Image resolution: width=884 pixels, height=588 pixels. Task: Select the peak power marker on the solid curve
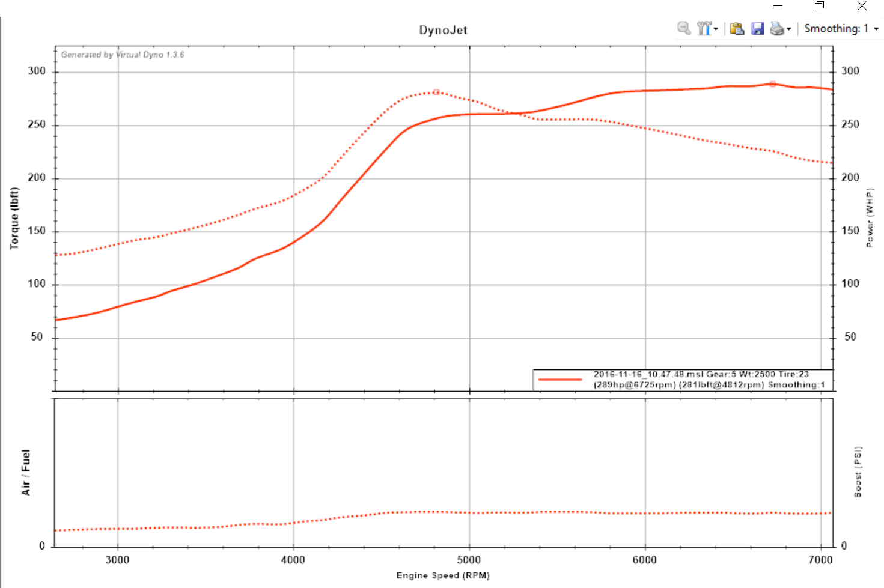point(773,84)
